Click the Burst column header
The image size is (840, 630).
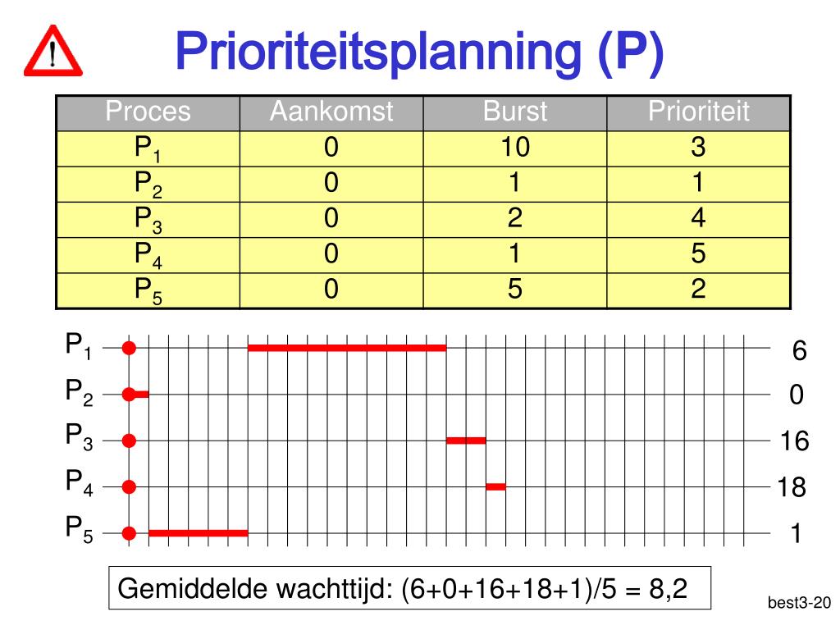pos(515,113)
